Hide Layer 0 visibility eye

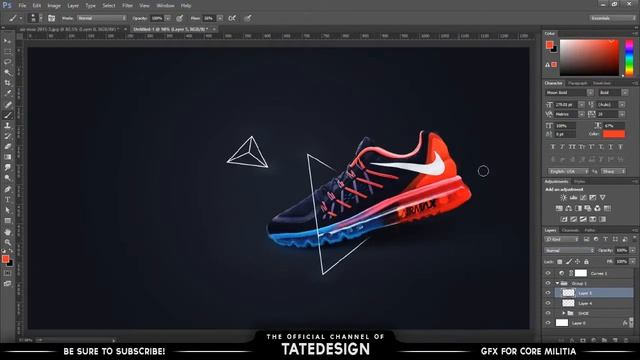pyautogui.click(x=548, y=323)
